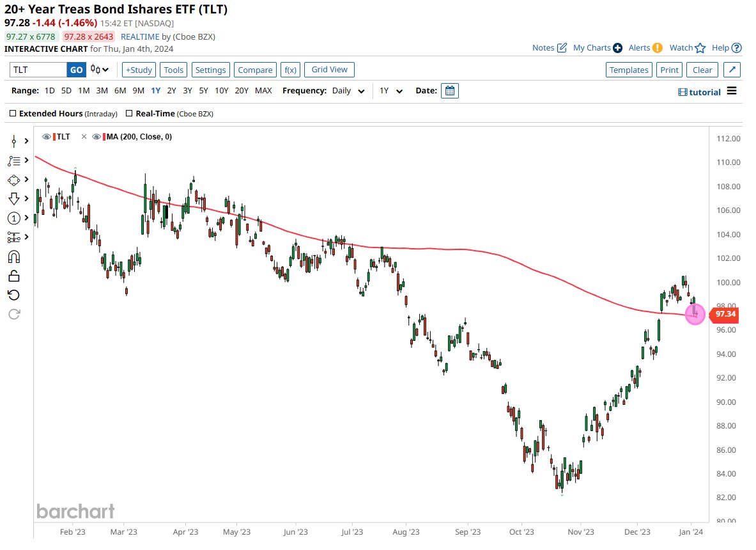Open the Date calendar picker
This screenshot has width=756, height=550.
pos(450,91)
